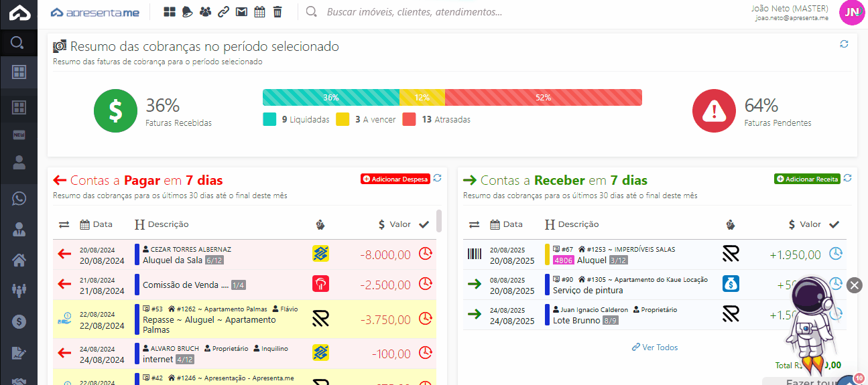Screen dimensions: 868x385
Task: Refresh the Resumo das cobranças panel
Action: tap(844, 44)
